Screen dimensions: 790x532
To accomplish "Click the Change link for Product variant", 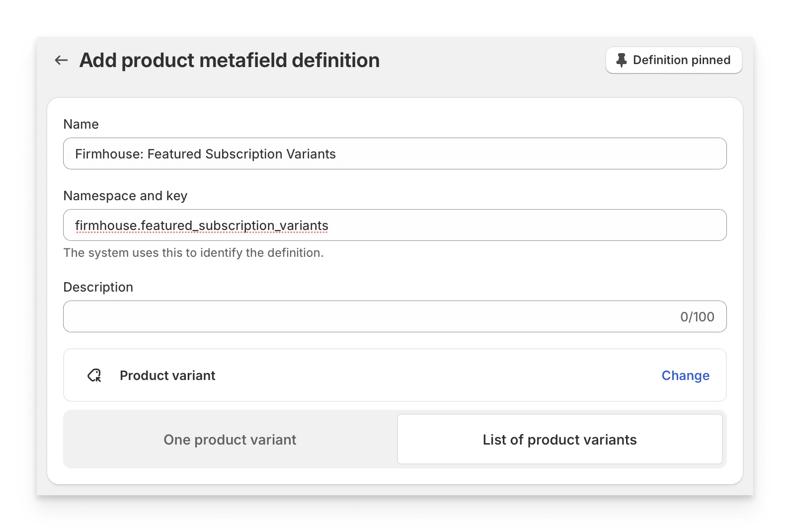I will click(685, 376).
